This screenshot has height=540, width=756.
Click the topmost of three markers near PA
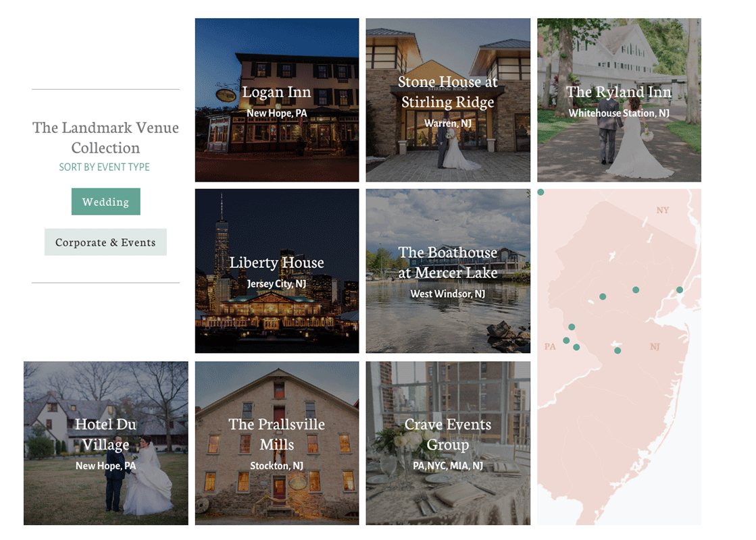pyautogui.click(x=572, y=327)
